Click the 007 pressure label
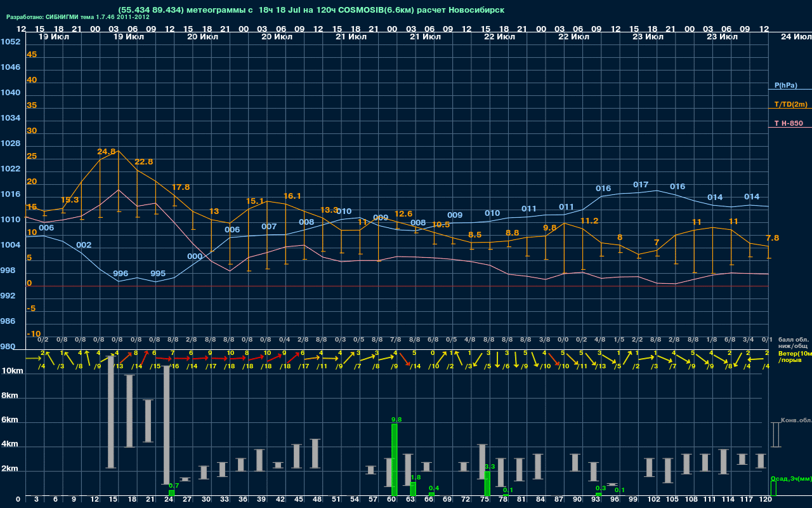 269,227
